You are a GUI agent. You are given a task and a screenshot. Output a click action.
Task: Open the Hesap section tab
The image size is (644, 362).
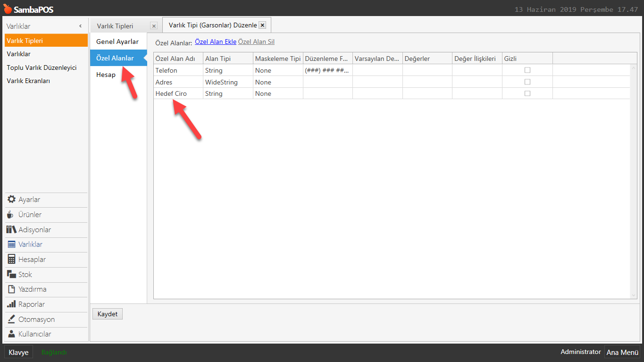pos(106,75)
